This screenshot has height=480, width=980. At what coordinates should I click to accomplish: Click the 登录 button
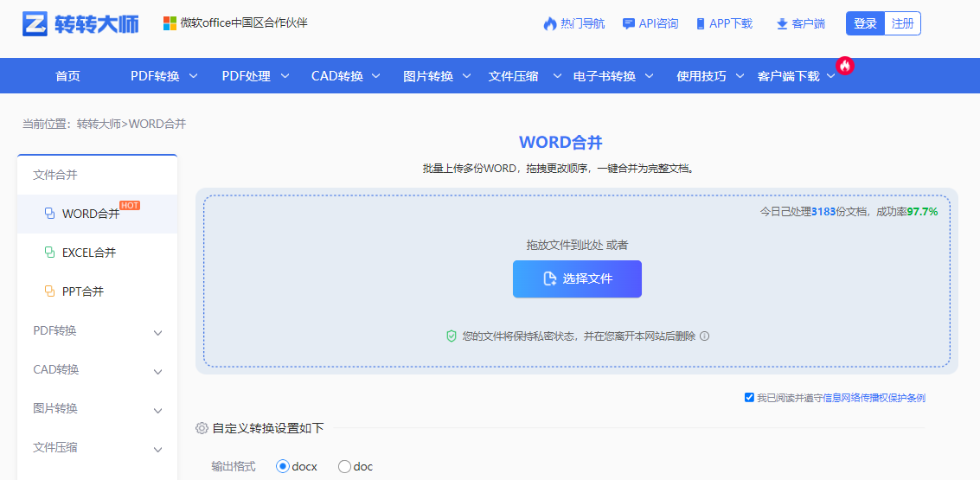[x=865, y=23]
